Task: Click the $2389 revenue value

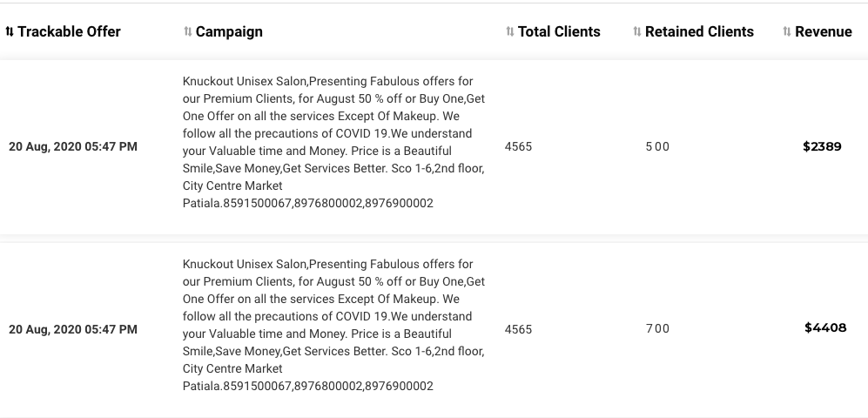Action: tap(822, 146)
